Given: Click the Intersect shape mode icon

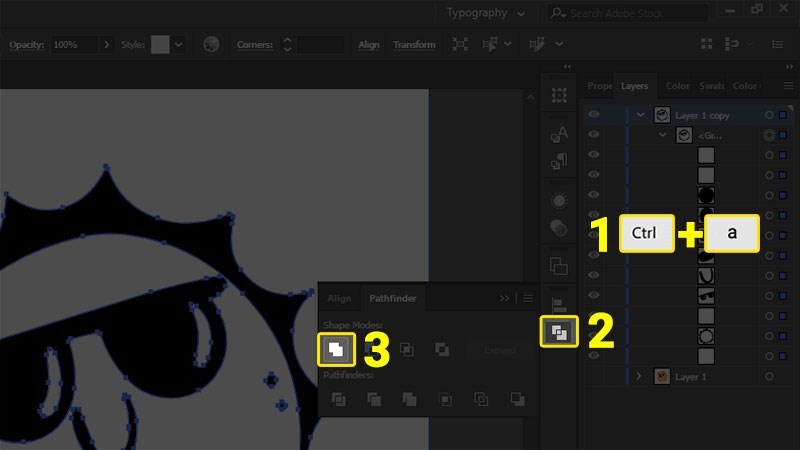Looking at the screenshot, I should (407, 349).
